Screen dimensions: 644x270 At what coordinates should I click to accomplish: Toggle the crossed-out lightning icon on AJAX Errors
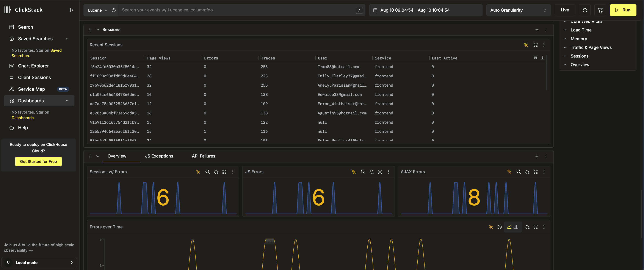(x=509, y=172)
